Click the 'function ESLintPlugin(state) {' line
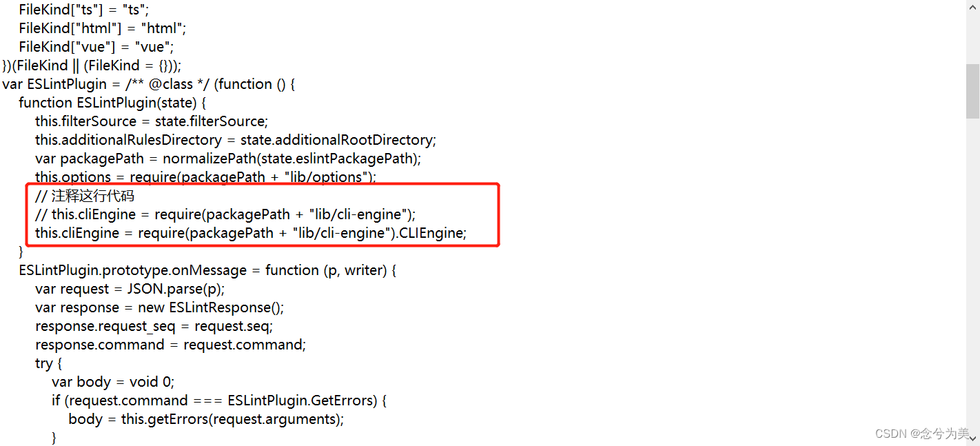The width and height of the screenshot is (980, 446). click(113, 103)
